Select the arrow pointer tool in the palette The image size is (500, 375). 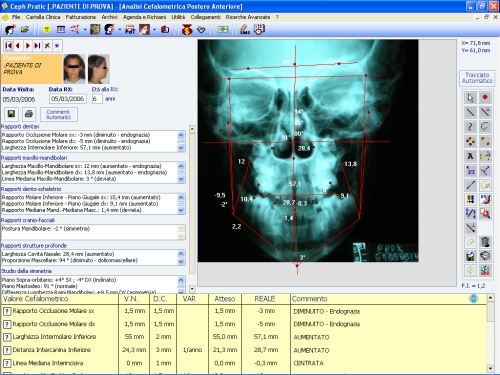pyautogui.click(x=470, y=98)
